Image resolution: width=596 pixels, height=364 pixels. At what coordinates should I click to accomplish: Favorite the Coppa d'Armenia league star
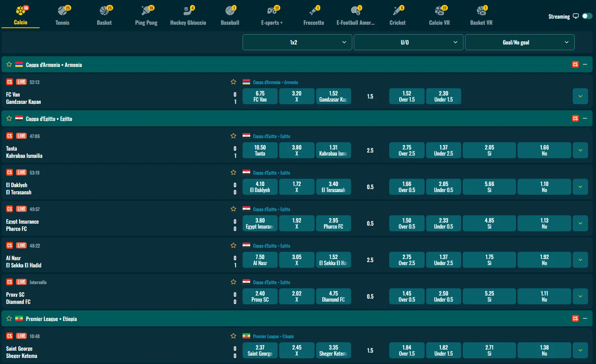point(9,64)
